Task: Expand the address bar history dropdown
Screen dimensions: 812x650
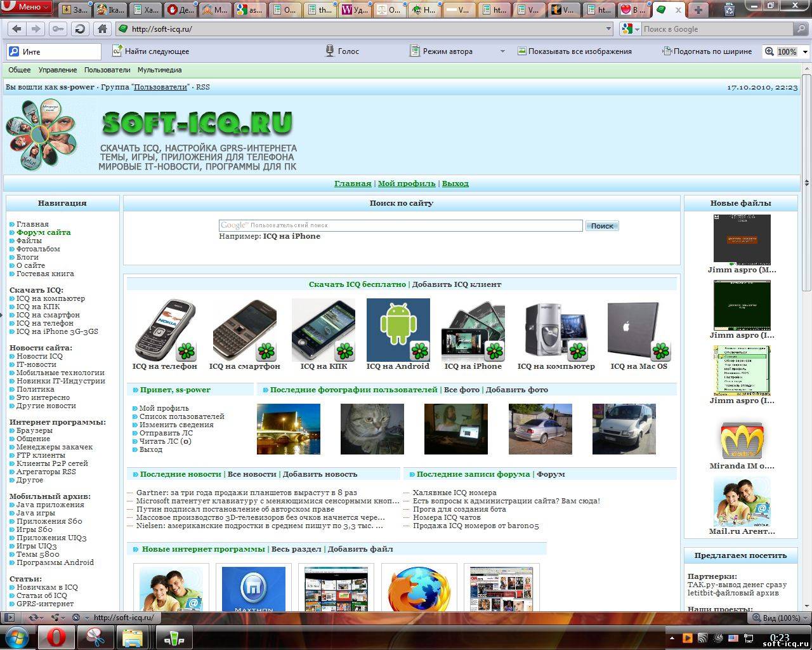Action: click(x=608, y=29)
